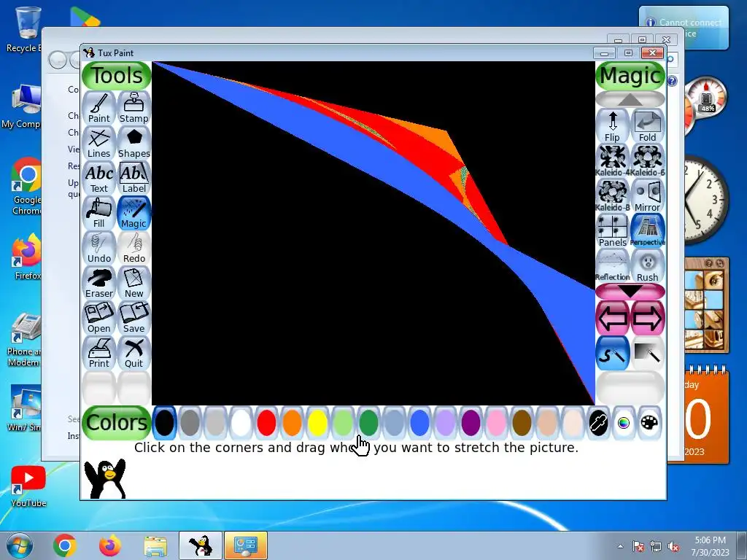Screen dimensions: 747x560
Task: Select the Perspective magic effect
Action: pos(648,230)
